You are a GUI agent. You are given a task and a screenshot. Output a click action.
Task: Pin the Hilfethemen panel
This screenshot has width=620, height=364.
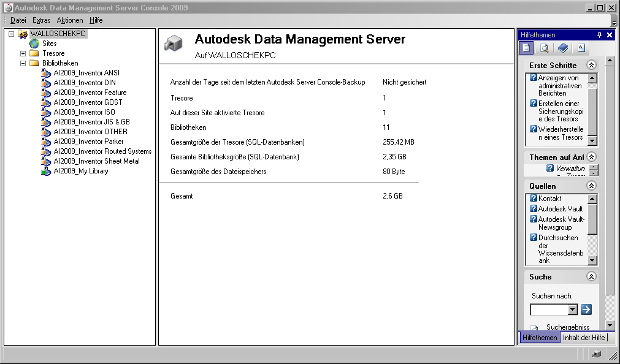coord(599,35)
